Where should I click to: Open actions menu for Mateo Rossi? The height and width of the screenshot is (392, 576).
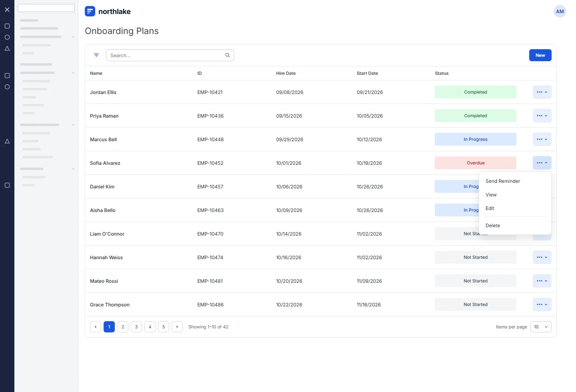click(x=542, y=281)
